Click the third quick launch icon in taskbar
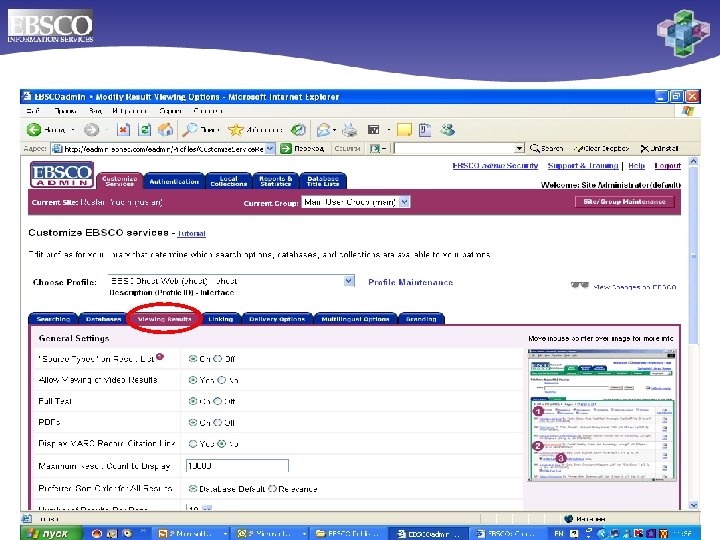The height and width of the screenshot is (540, 720). pos(127,534)
